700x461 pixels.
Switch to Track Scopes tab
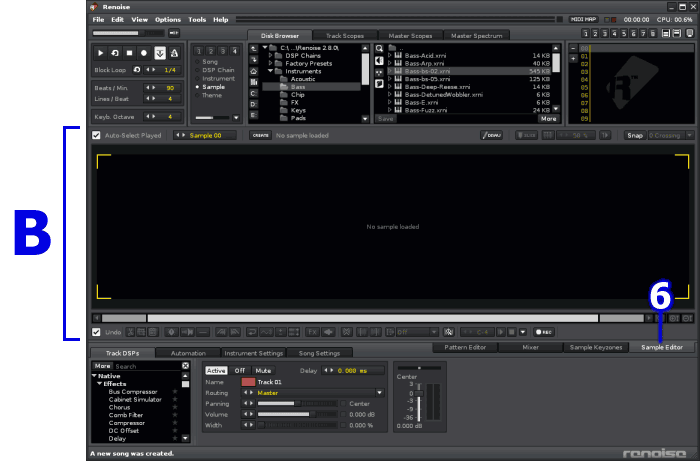tap(345, 36)
